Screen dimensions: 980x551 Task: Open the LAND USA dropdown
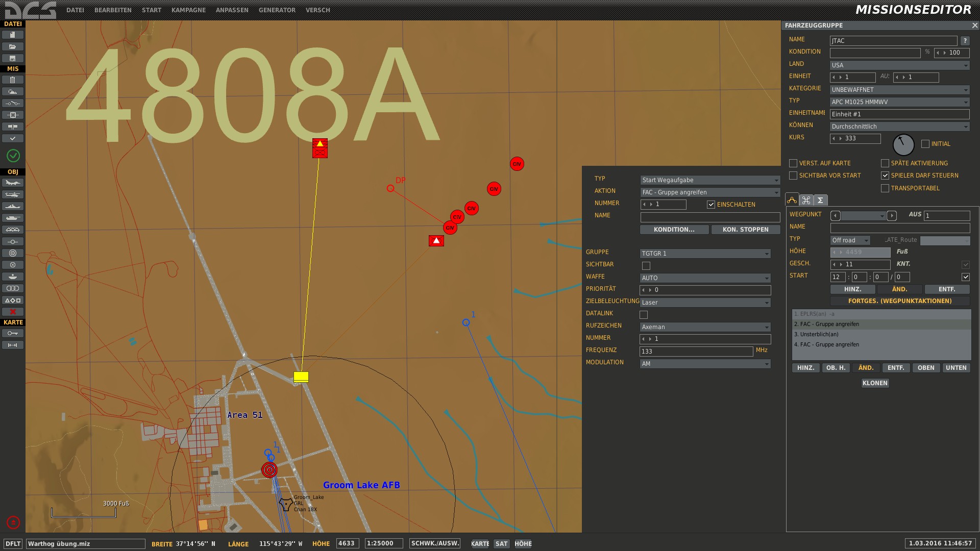(899, 65)
